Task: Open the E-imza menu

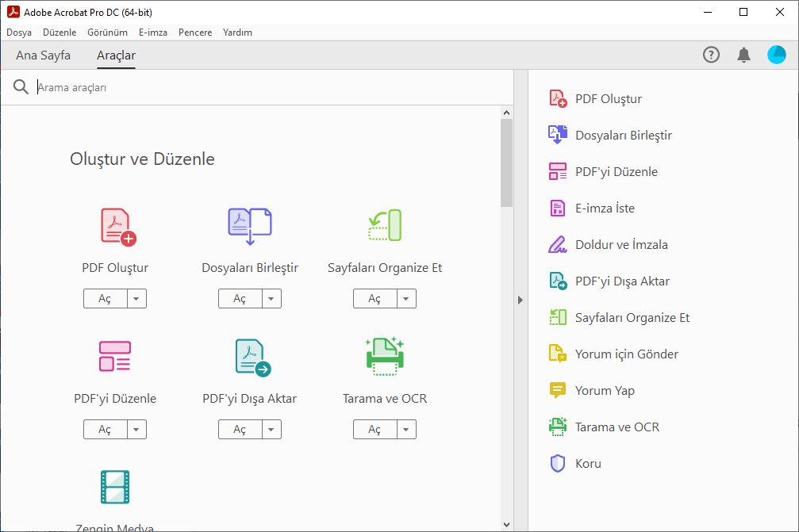Action: click(x=153, y=32)
